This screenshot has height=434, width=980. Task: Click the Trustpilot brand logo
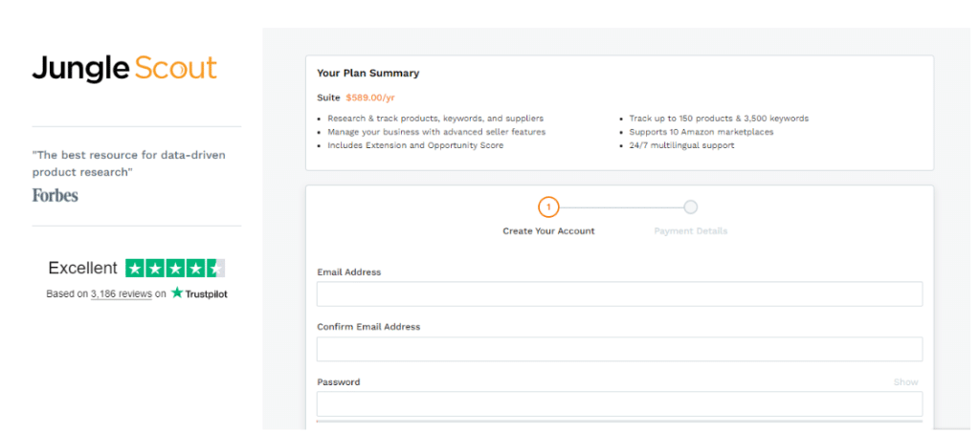coord(199,293)
